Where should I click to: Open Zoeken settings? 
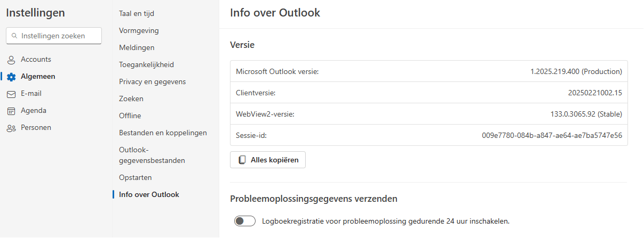coord(131,99)
